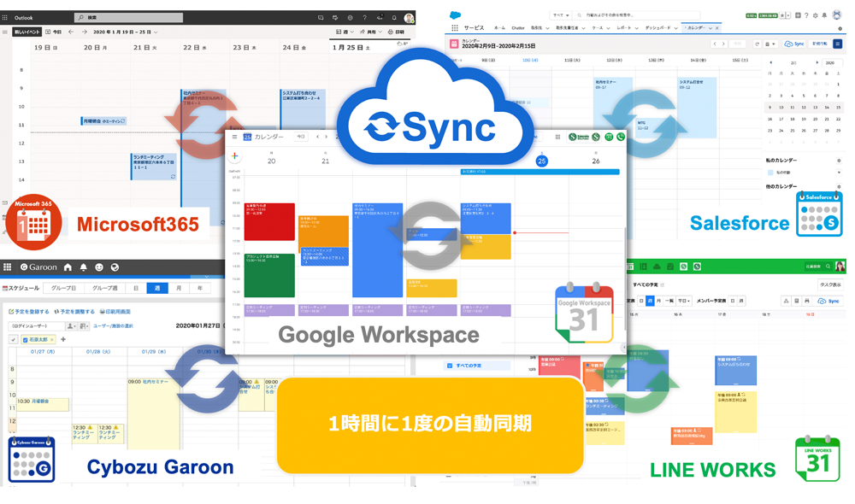
Task: Open the Salesforce search scope すべて dropdown
Action: point(561,15)
